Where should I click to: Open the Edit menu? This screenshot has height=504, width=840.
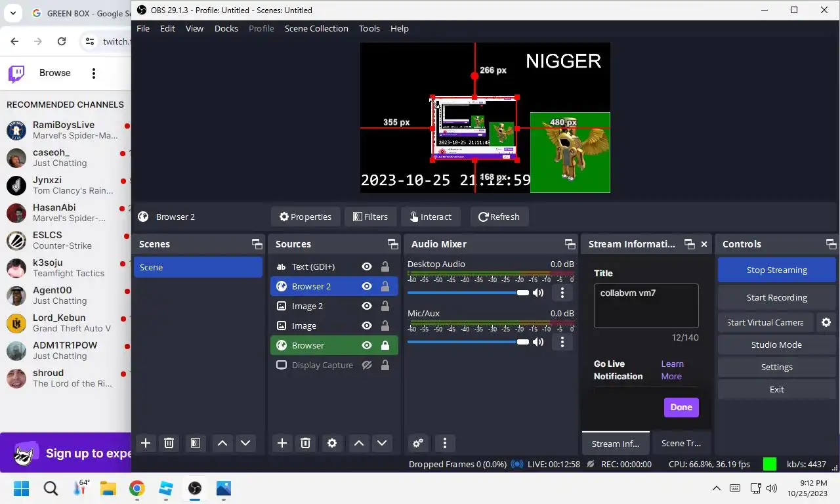tap(167, 28)
